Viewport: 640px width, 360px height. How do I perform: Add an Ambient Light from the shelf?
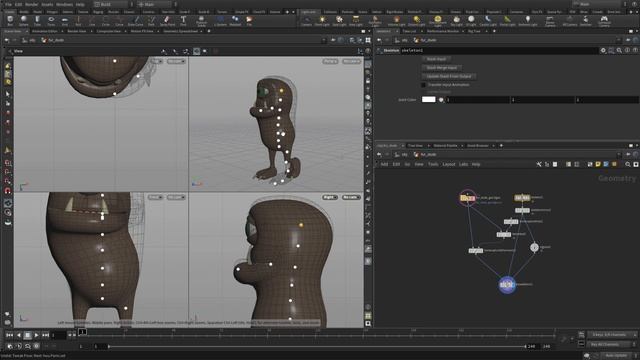[527, 21]
